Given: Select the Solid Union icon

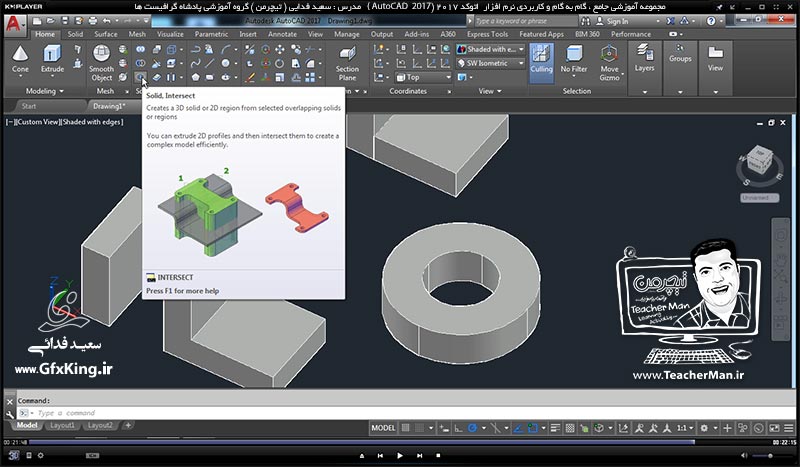Looking at the screenshot, I should pos(140,50).
